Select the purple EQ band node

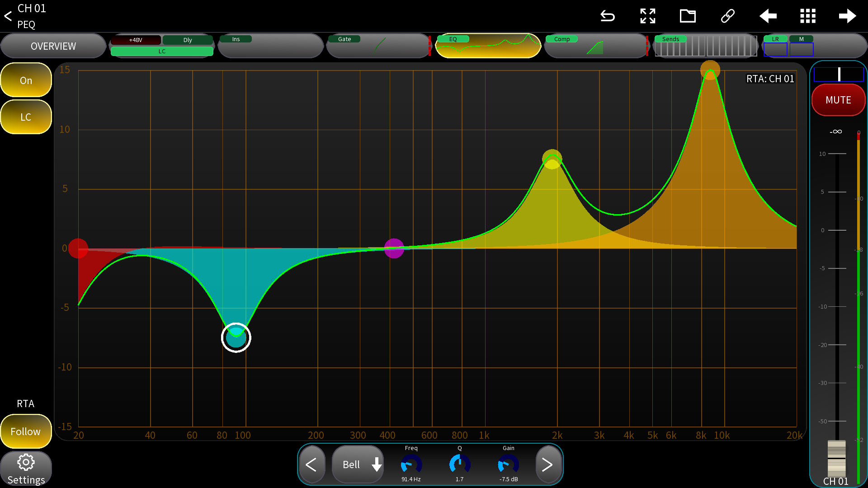click(394, 249)
